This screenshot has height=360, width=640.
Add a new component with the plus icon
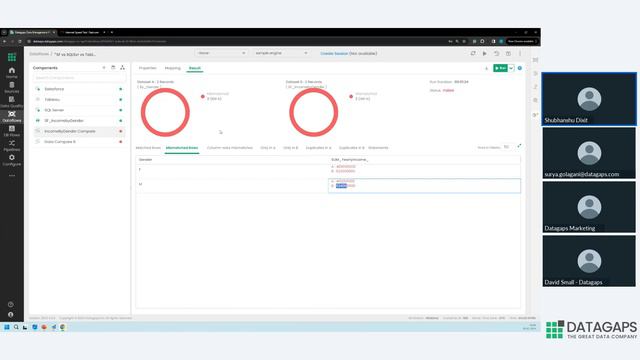pos(104,68)
